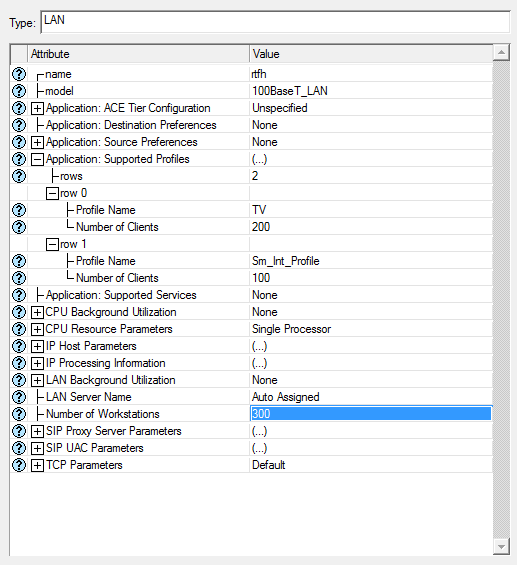This screenshot has width=517, height=565.
Task: Expand CPU Resource Parameters
Action: 37,329
